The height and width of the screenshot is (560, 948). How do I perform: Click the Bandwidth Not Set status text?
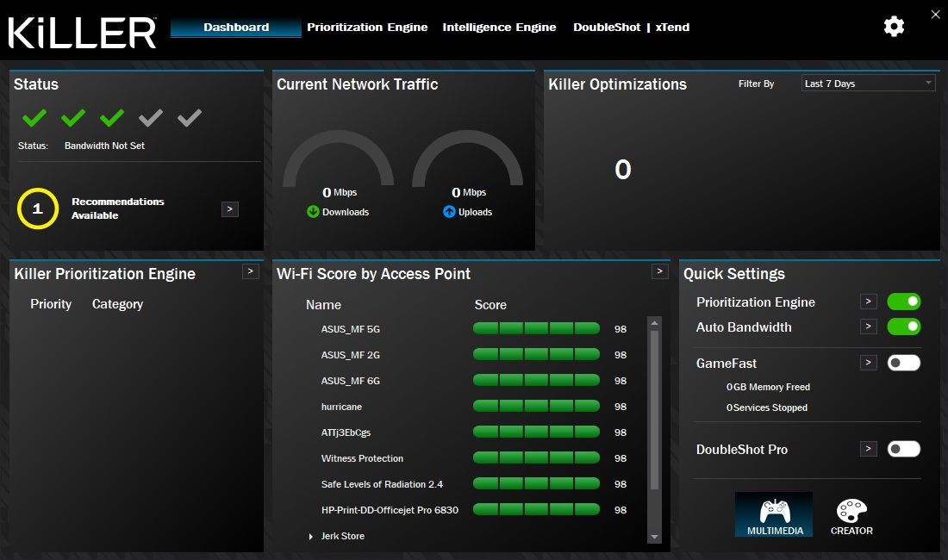104,146
